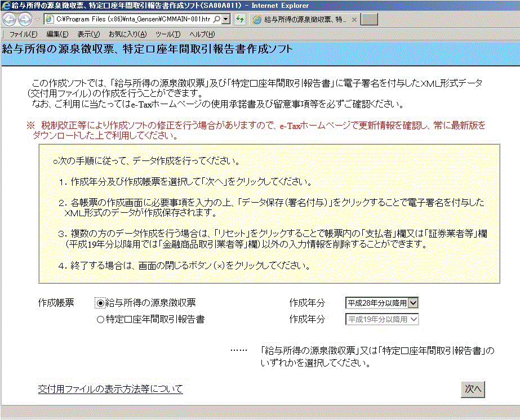
Task: Switch to the 給与所得の源泉徴収票 tab
Action: pyautogui.click(x=304, y=20)
